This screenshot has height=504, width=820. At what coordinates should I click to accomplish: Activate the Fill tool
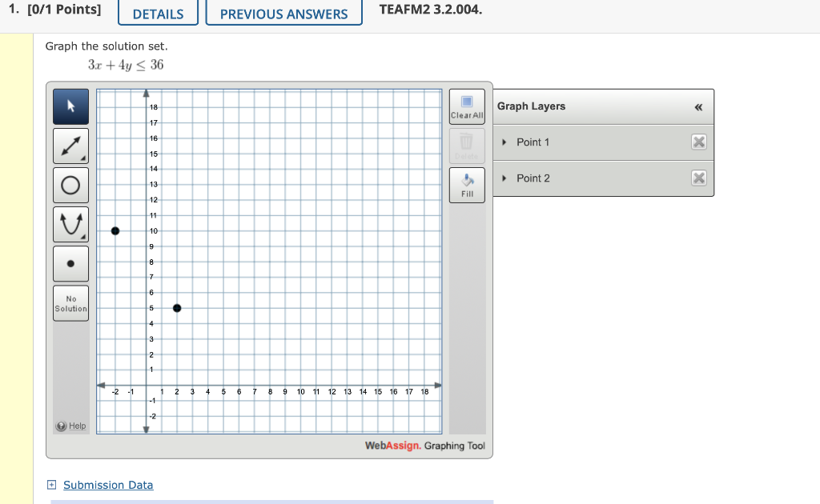467,185
